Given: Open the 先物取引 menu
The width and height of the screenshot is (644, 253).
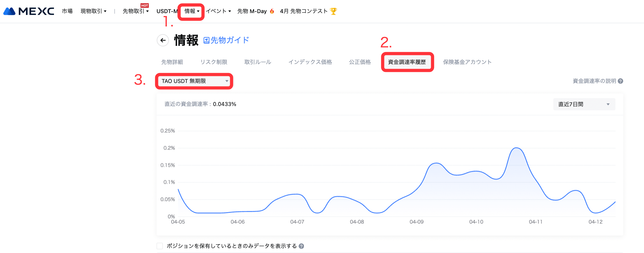Looking at the screenshot, I should click(x=136, y=11).
